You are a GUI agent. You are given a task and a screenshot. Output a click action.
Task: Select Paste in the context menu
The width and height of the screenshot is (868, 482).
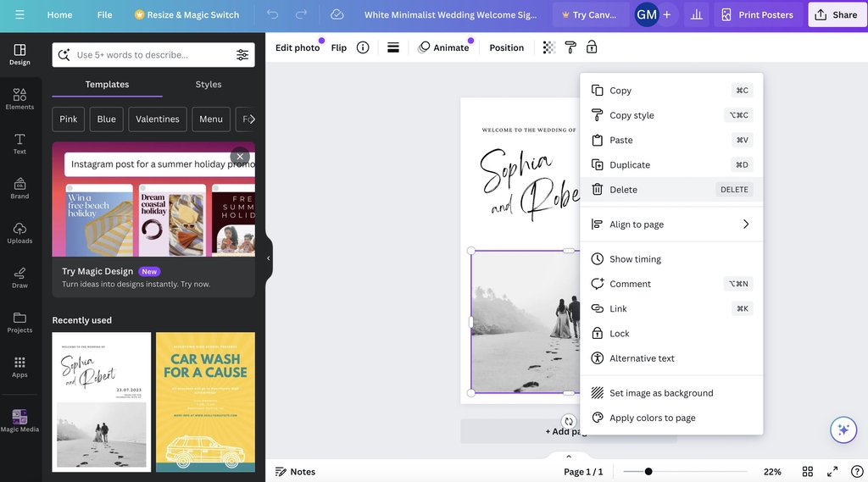[x=671, y=140]
